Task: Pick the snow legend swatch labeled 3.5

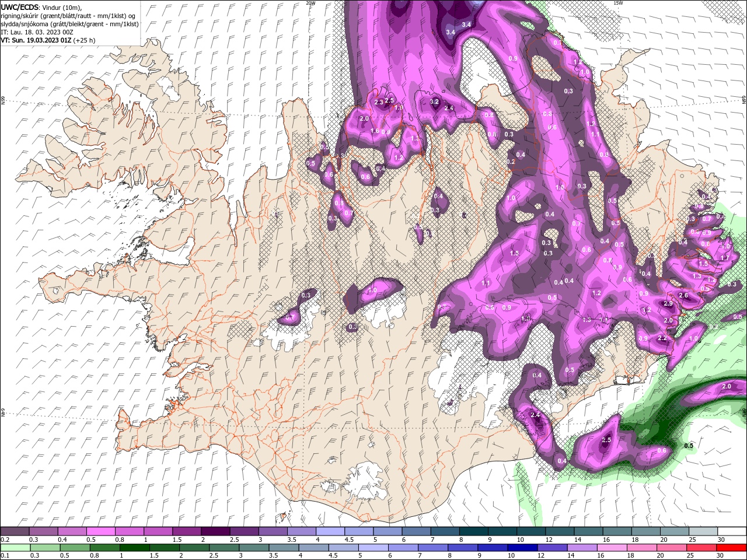Action: [x=301, y=531]
